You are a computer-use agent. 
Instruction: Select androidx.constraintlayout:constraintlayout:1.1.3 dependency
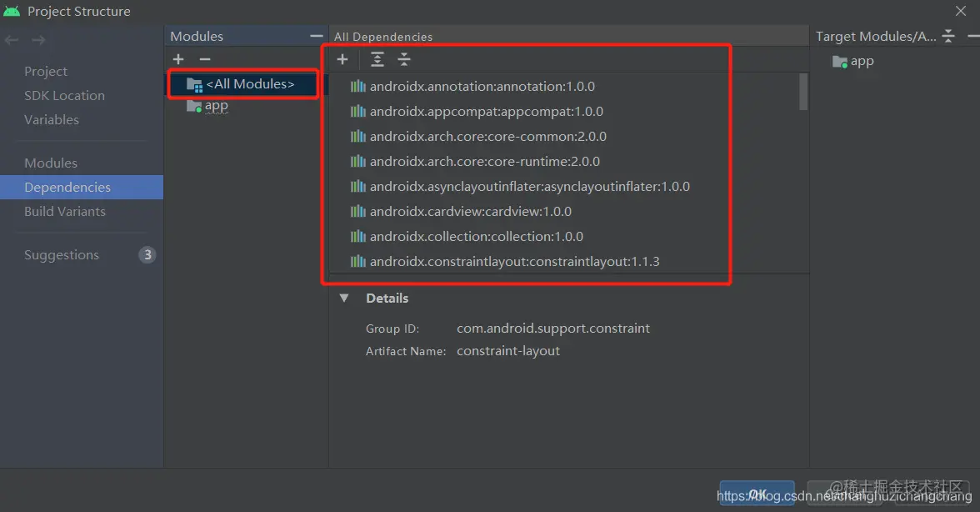coord(514,261)
